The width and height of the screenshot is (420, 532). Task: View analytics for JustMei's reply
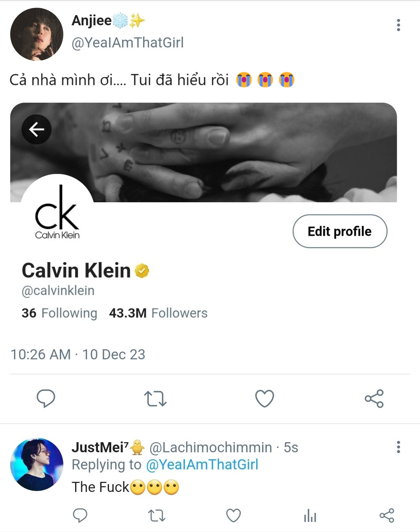310,516
